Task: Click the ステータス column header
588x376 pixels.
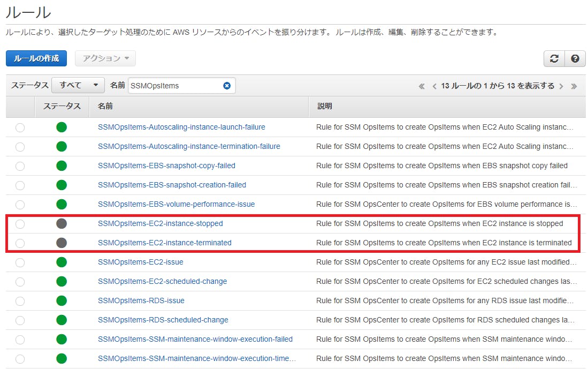Action: click(x=62, y=106)
